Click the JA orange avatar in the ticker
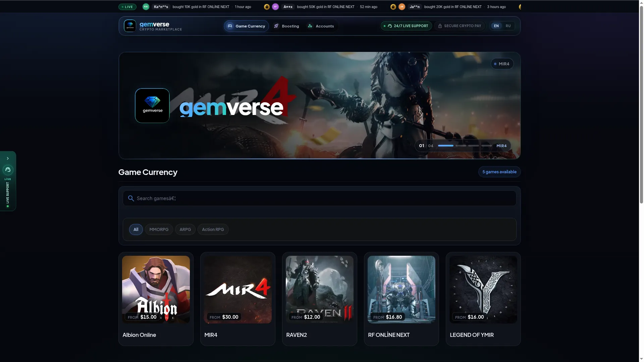This screenshot has height=362, width=644. coord(402,7)
